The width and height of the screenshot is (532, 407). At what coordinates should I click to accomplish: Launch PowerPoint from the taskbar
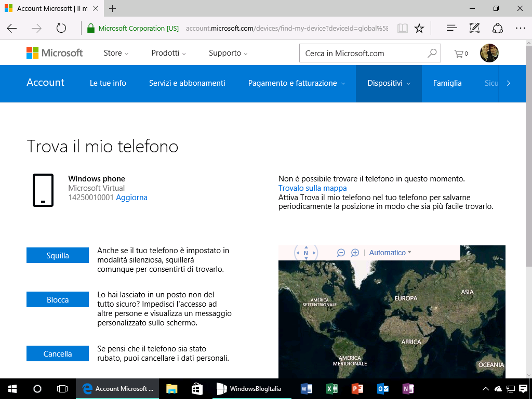pos(357,389)
